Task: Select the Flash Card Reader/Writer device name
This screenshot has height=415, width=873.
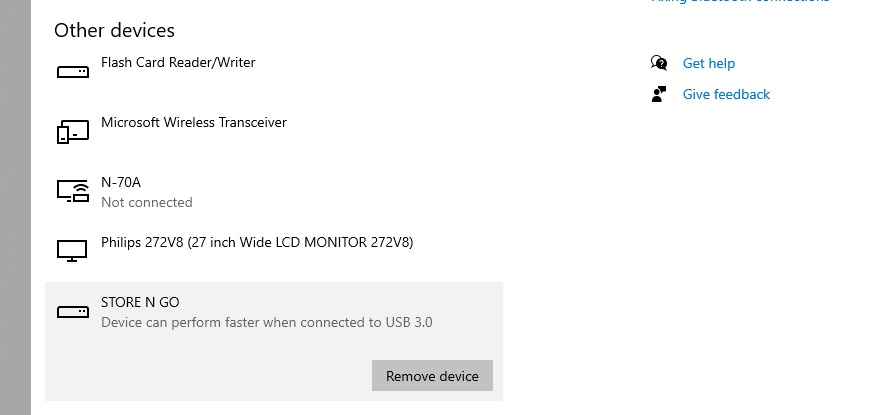Action: [x=178, y=62]
